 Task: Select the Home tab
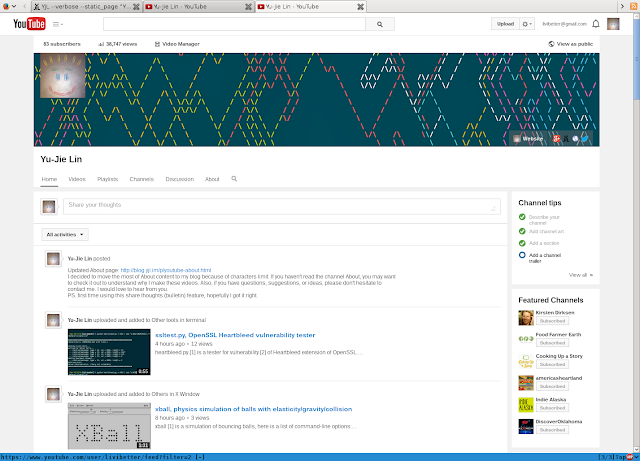(49, 179)
